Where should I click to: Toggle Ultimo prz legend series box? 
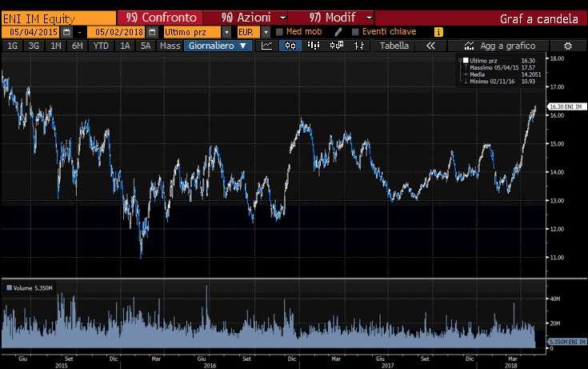pyautogui.click(x=466, y=61)
